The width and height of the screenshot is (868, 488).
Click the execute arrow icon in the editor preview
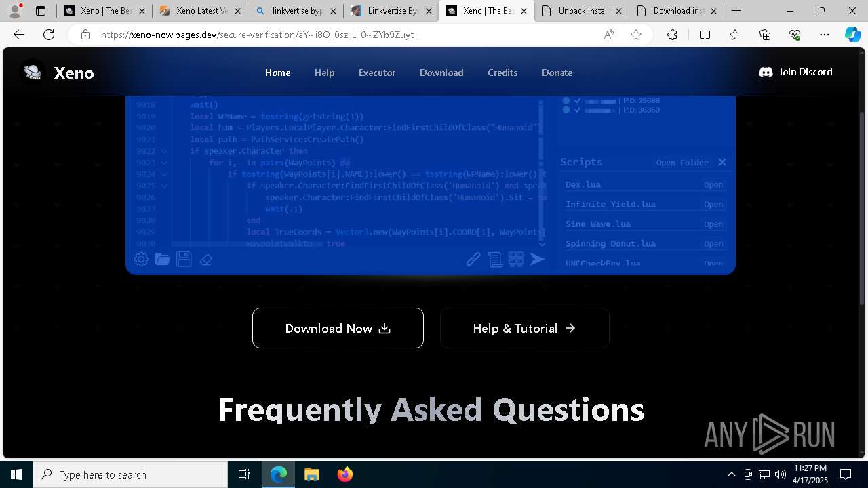pos(537,259)
